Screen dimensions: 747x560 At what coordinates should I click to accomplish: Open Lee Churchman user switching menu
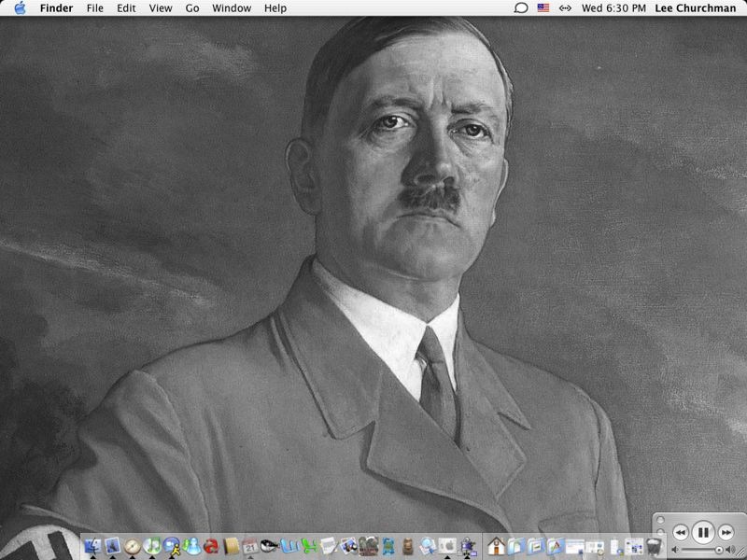(695, 8)
